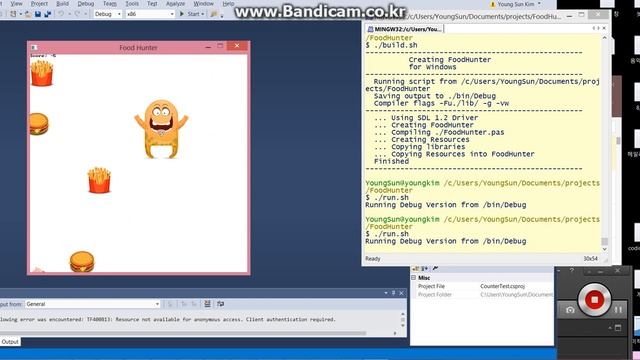Click the terminal scrollbar up arrow
The image size is (640, 360).
coord(604,38)
